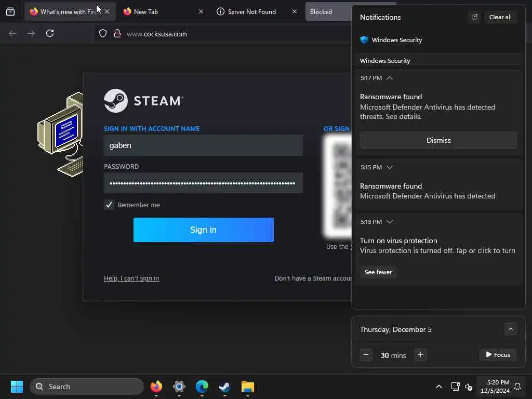Click the account name field containing gaben
Viewport: 532px width, 399px height.
[203, 145]
